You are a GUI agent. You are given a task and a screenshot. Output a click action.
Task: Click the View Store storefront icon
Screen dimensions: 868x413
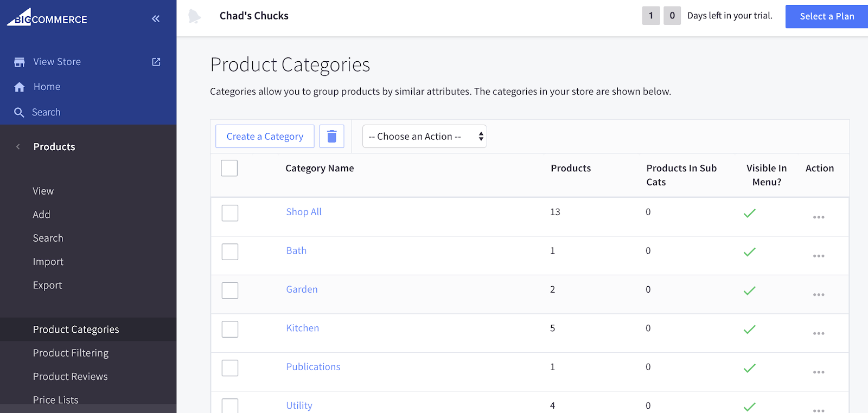tap(20, 62)
